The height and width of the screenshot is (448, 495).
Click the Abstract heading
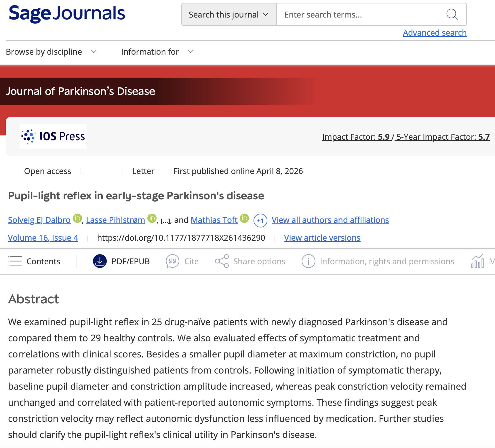pos(33,299)
